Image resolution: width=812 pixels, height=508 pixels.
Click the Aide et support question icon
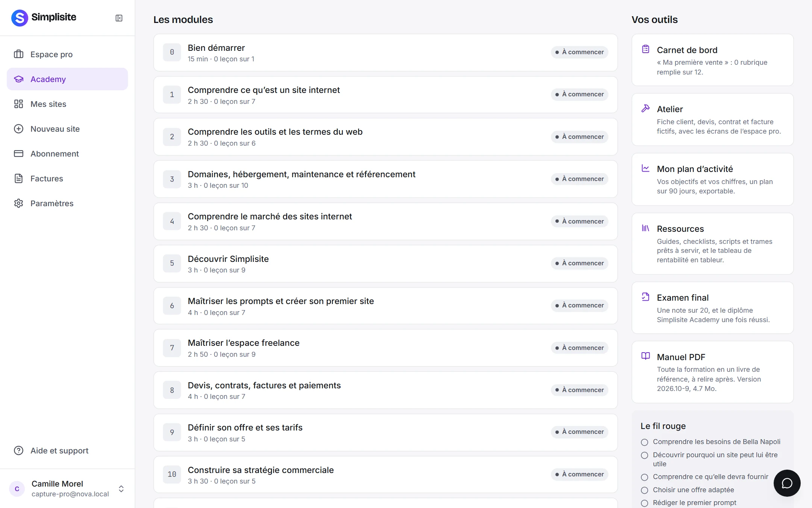coord(19,450)
